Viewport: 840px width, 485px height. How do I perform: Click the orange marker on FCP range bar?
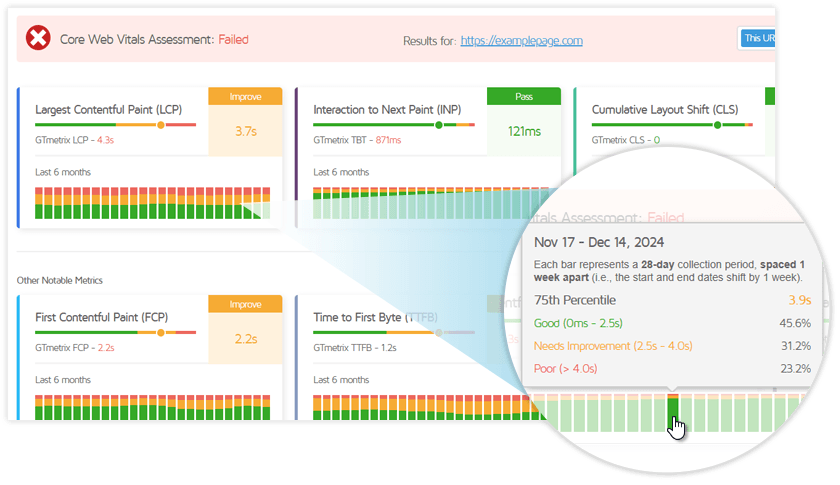[x=160, y=333]
